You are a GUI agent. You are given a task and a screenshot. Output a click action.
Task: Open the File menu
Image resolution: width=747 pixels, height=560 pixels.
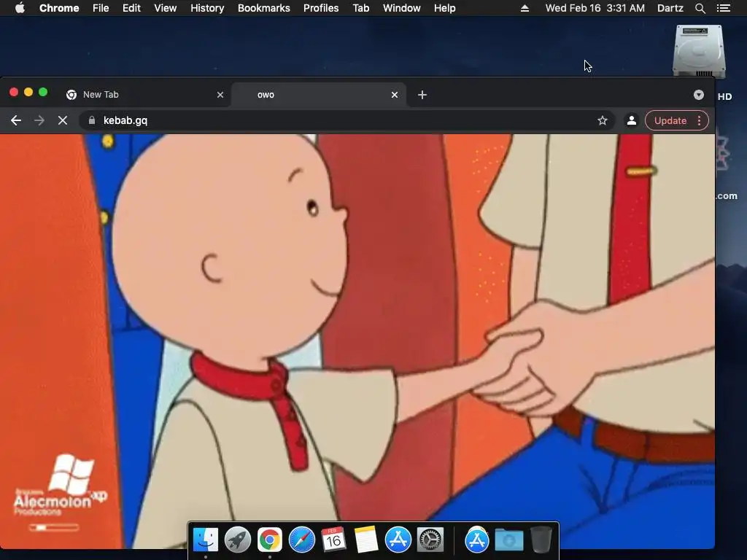101,8
